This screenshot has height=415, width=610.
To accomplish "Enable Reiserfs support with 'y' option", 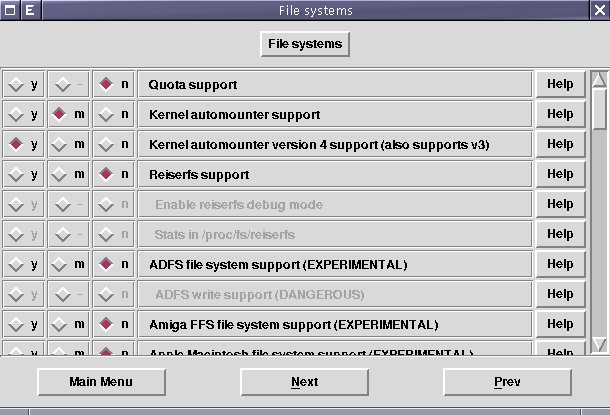I will [x=16, y=175].
